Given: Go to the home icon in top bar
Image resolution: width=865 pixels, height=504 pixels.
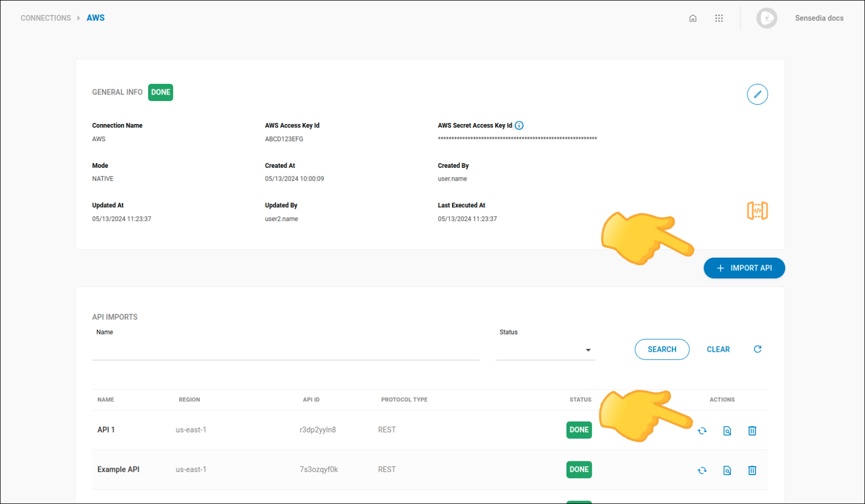Looking at the screenshot, I should point(693,18).
